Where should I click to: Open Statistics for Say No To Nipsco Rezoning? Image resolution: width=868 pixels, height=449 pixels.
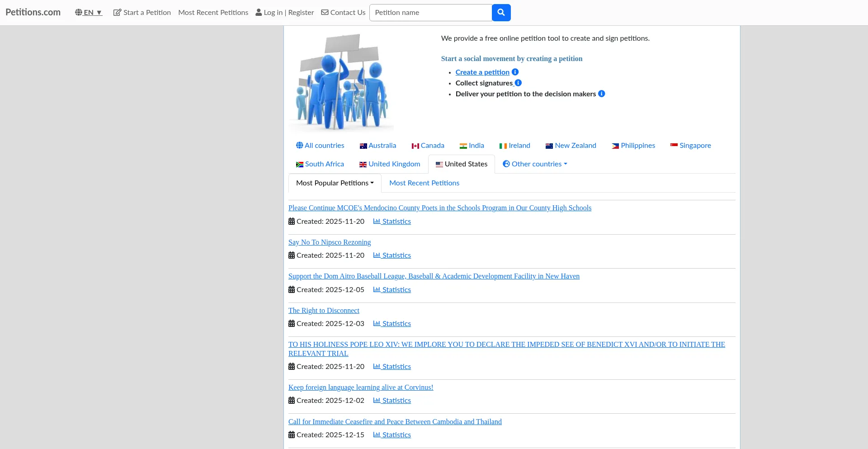click(392, 255)
